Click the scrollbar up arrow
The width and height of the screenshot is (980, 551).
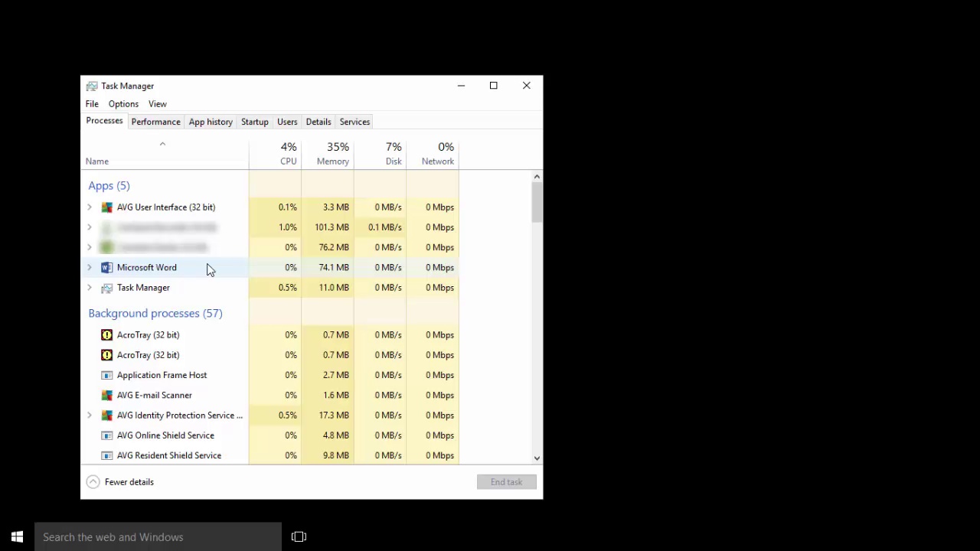click(537, 177)
